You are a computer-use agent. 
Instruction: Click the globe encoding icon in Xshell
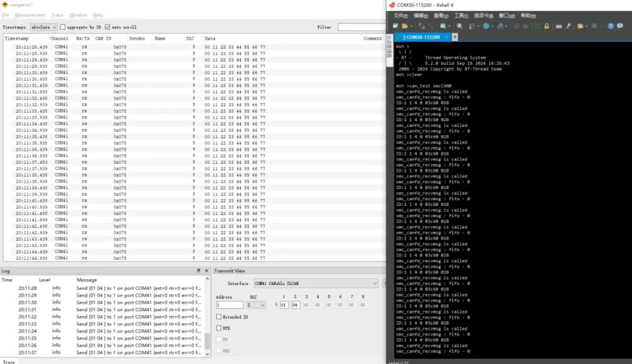(486, 26)
